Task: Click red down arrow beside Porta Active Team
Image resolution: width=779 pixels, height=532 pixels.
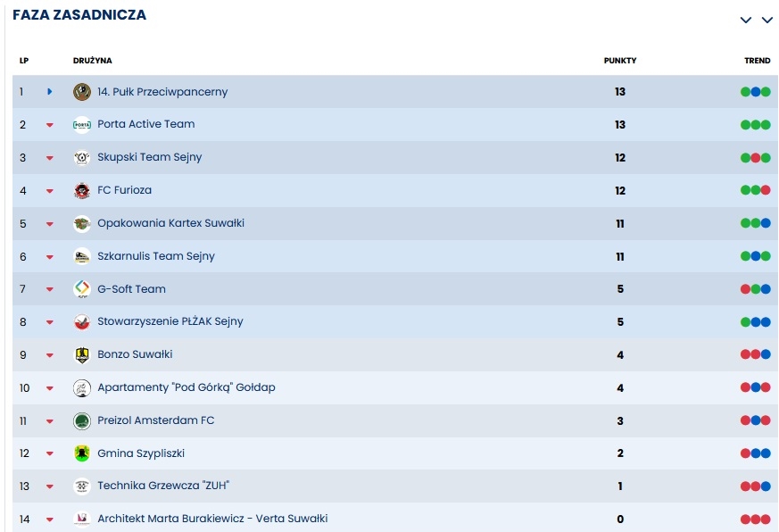Action: click(50, 125)
